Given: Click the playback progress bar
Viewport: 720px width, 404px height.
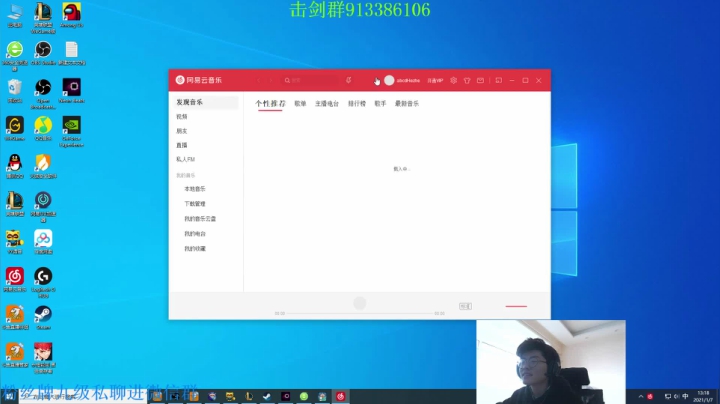Looking at the screenshot, I should click(x=360, y=313).
